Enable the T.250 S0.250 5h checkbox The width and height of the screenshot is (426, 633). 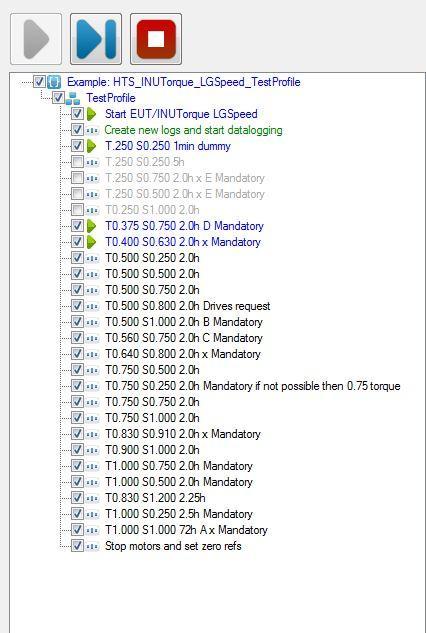77,162
